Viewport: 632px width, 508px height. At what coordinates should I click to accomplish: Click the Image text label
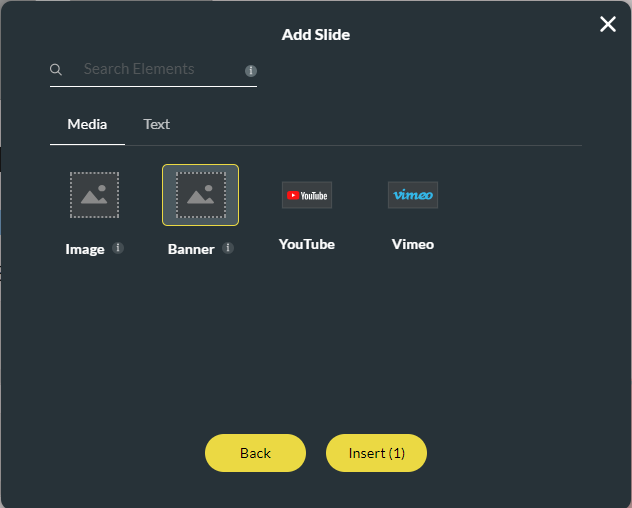click(85, 249)
